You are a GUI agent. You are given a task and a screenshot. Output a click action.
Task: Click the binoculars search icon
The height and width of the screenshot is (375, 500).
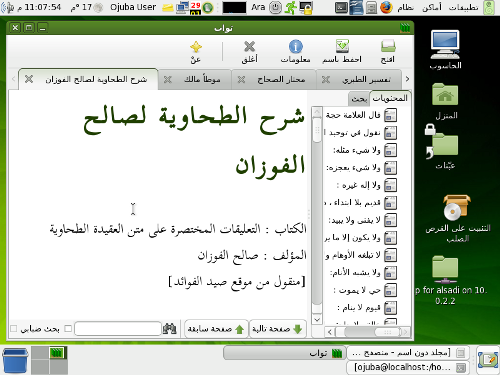pyautogui.click(x=169, y=329)
